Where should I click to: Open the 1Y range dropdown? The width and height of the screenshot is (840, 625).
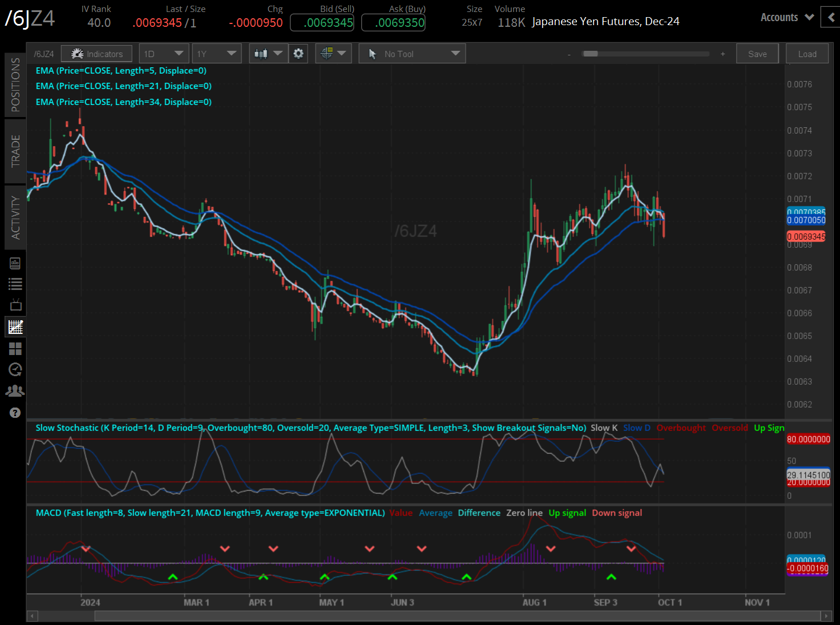216,54
